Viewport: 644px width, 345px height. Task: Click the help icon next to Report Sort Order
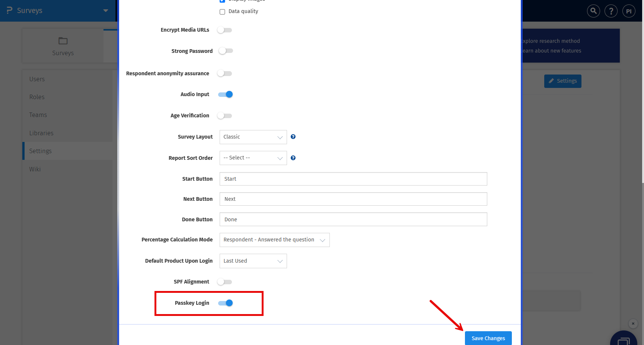[293, 158]
